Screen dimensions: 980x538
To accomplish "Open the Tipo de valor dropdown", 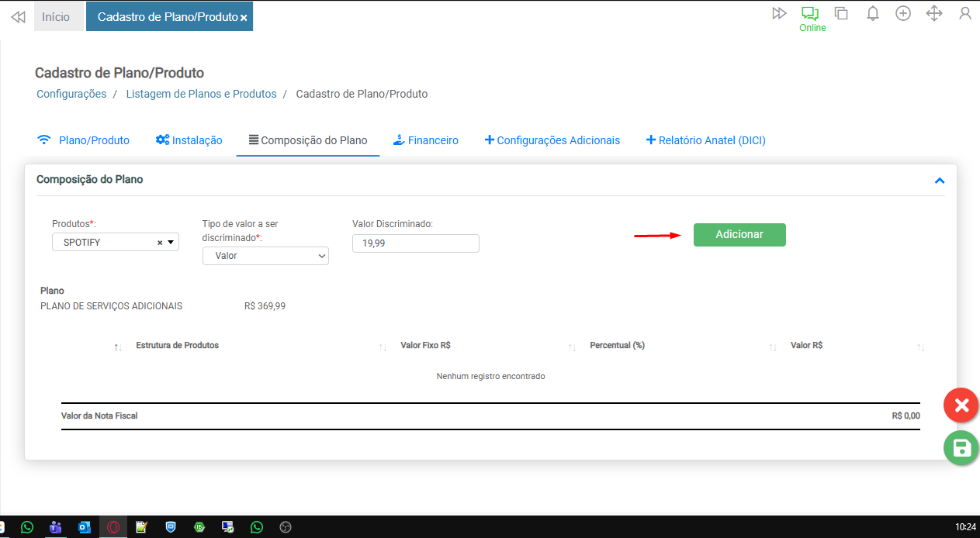I will pos(265,256).
